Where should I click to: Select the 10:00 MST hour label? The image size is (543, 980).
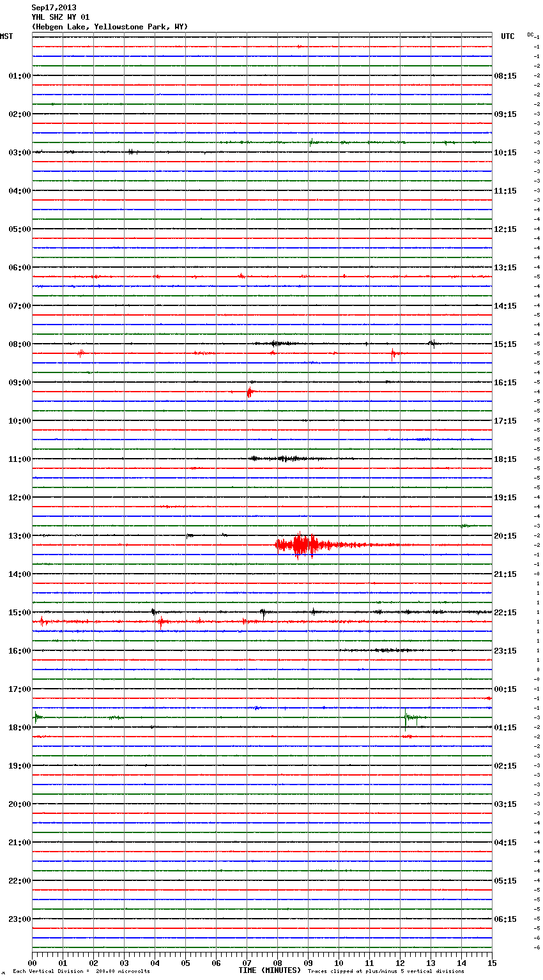click(20, 421)
